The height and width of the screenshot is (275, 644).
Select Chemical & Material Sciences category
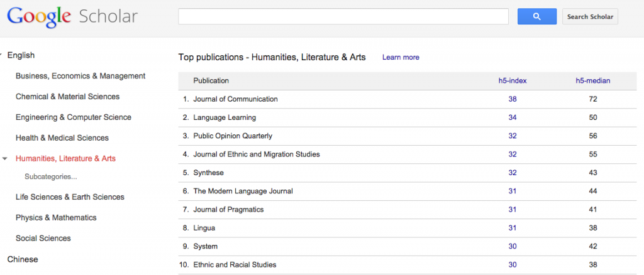click(67, 97)
